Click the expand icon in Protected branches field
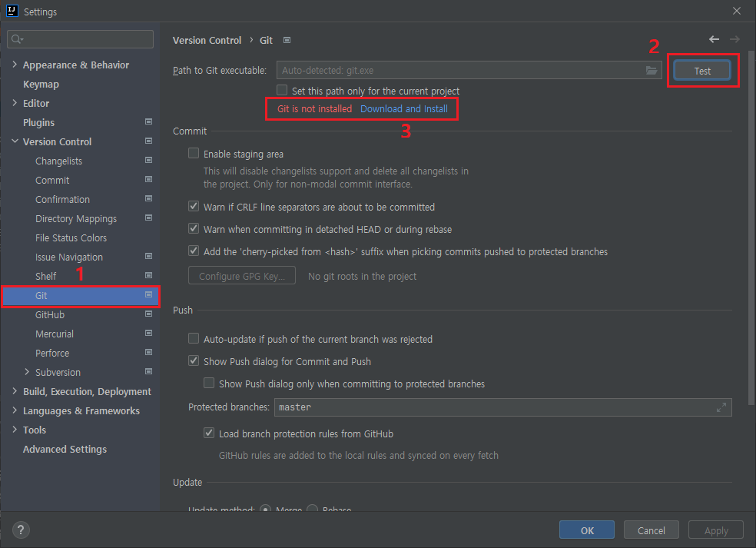Screen dimensions: 756x548 point(721,407)
